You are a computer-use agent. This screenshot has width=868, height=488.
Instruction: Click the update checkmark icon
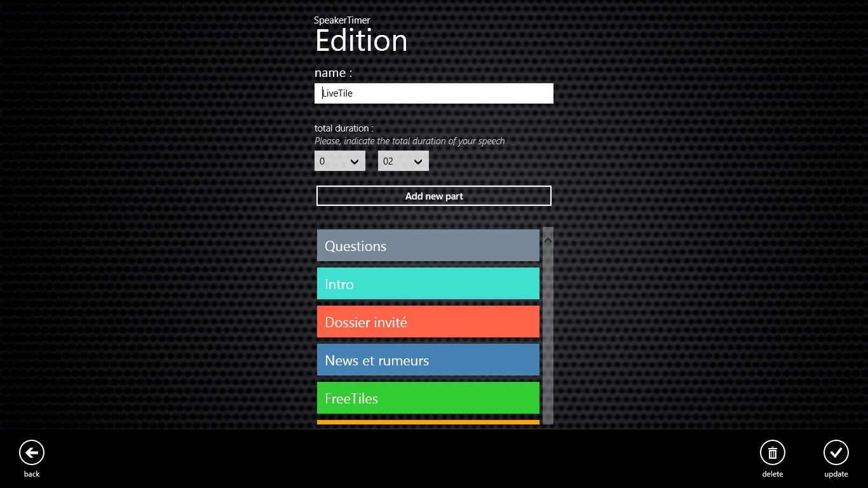tap(836, 453)
